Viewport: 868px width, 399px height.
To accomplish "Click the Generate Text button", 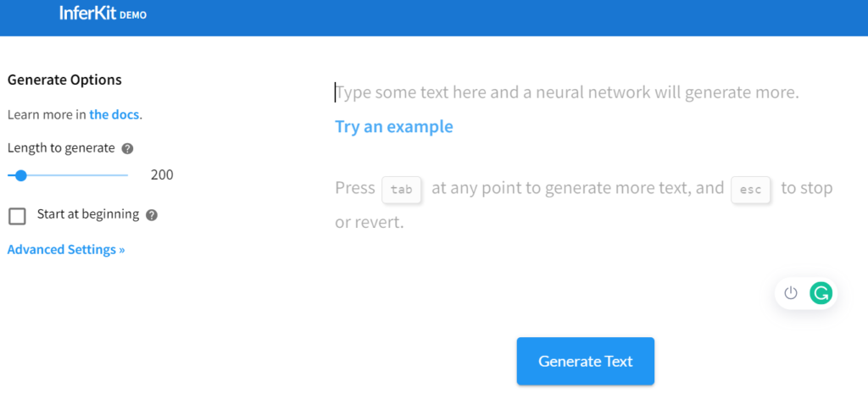I will point(586,362).
